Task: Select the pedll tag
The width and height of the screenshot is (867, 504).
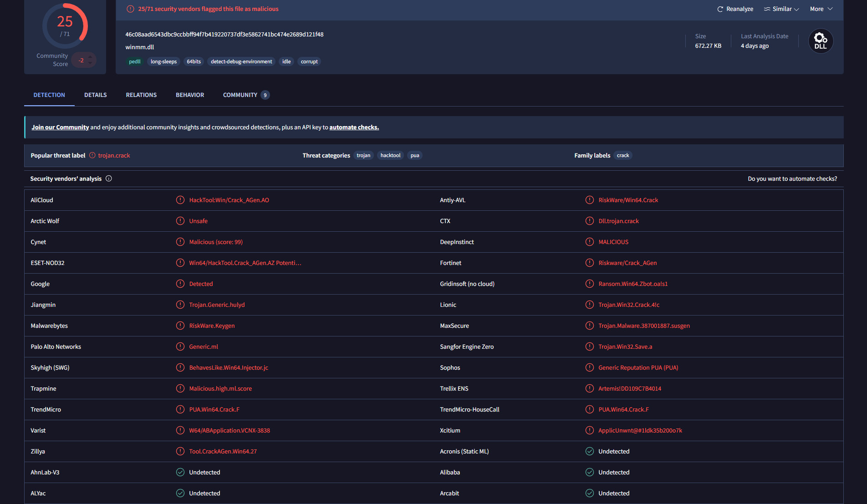Action: click(x=135, y=61)
